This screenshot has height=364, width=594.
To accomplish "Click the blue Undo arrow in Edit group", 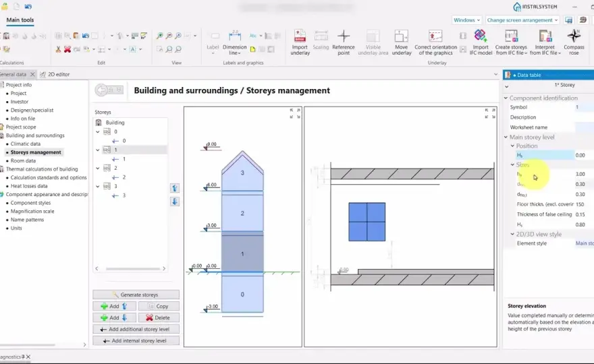I will [86, 36].
